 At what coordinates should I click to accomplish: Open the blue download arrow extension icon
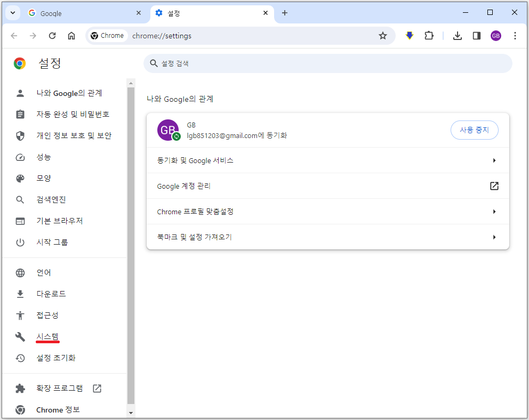[409, 35]
